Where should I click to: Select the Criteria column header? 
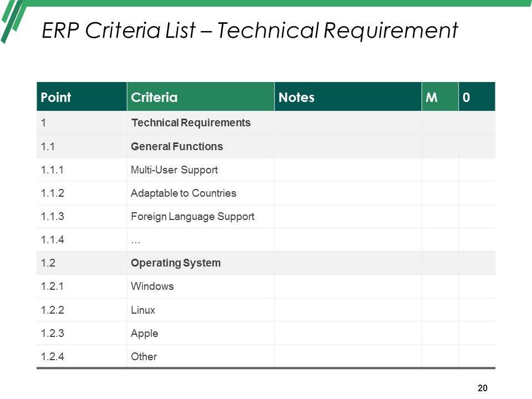(154, 98)
